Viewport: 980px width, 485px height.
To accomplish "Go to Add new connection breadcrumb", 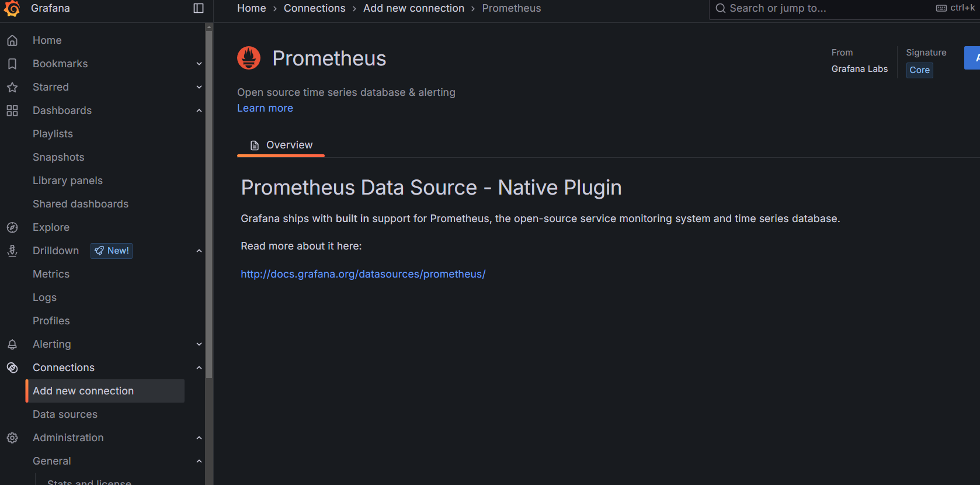I will [x=413, y=8].
